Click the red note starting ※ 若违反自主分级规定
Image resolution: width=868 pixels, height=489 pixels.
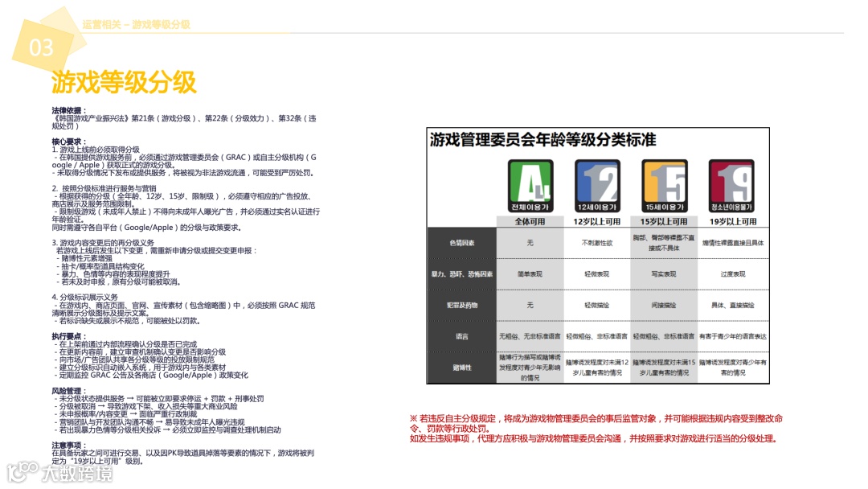tap(596, 423)
